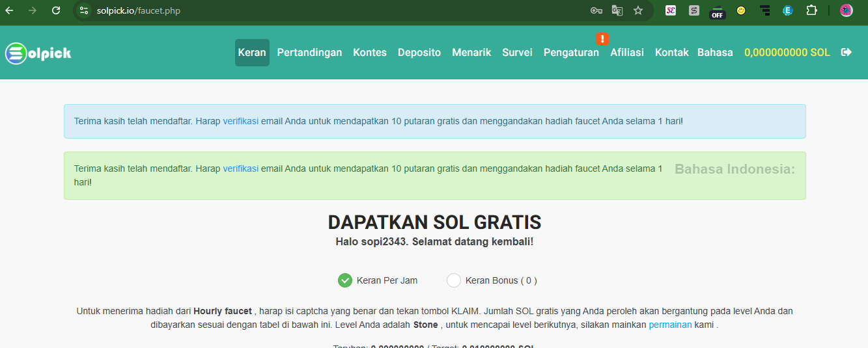868x348 pixels.
Task: Follow the permainan link
Action: coord(670,325)
